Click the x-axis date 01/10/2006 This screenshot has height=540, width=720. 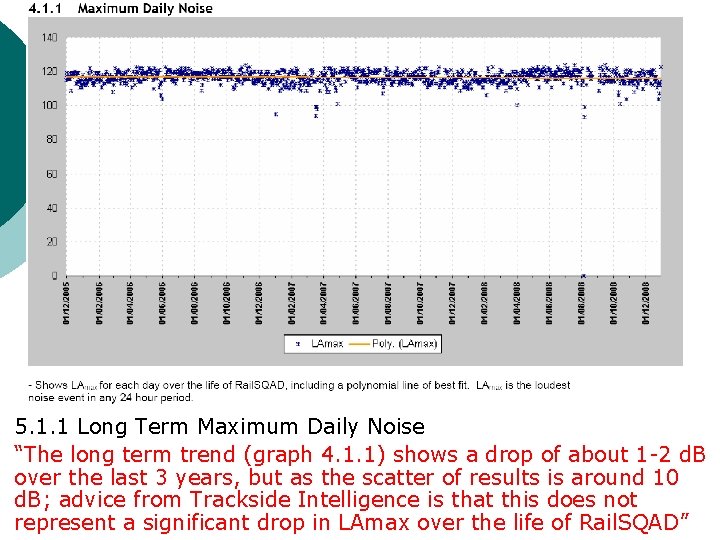point(227,303)
